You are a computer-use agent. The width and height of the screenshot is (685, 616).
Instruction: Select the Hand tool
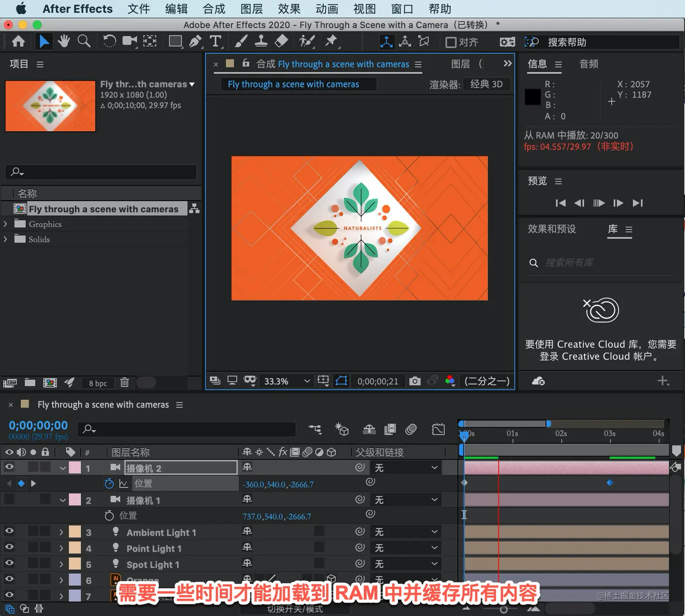coord(64,42)
